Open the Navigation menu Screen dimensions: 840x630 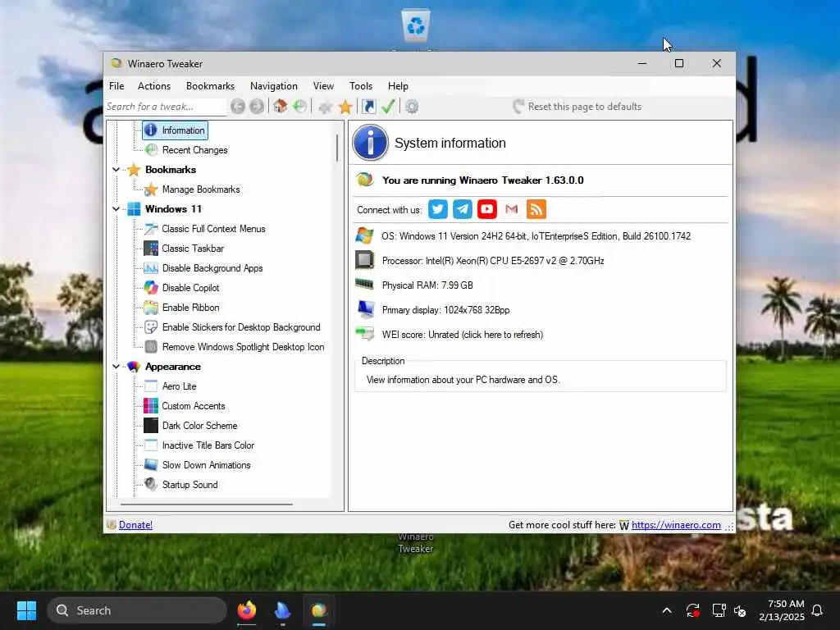pos(274,85)
